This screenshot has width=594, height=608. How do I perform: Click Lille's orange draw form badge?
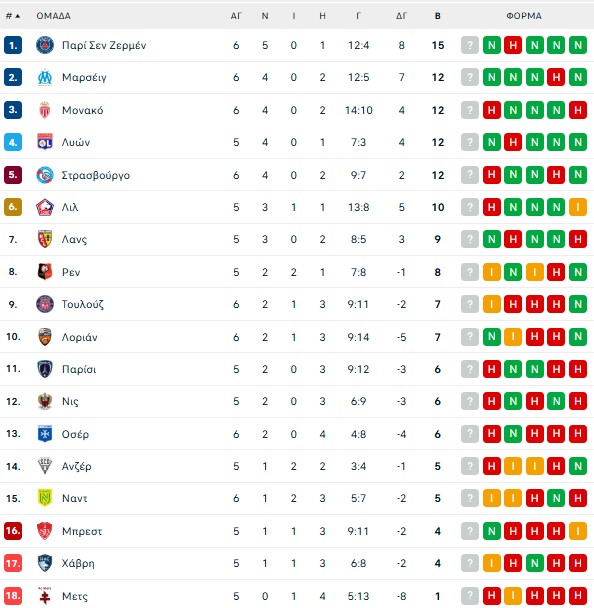[578, 207]
